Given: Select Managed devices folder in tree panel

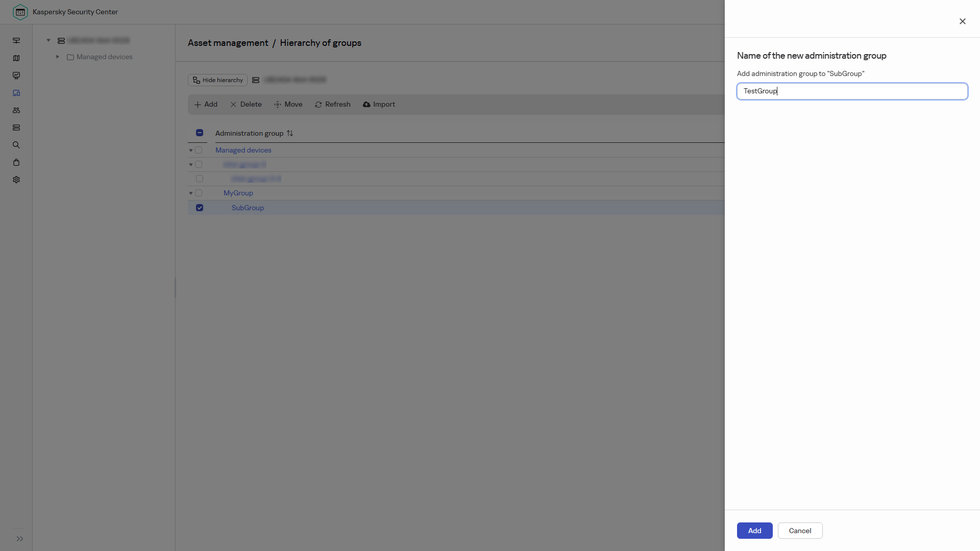Looking at the screenshot, I should pyautogui.click(x=100, y=57).
